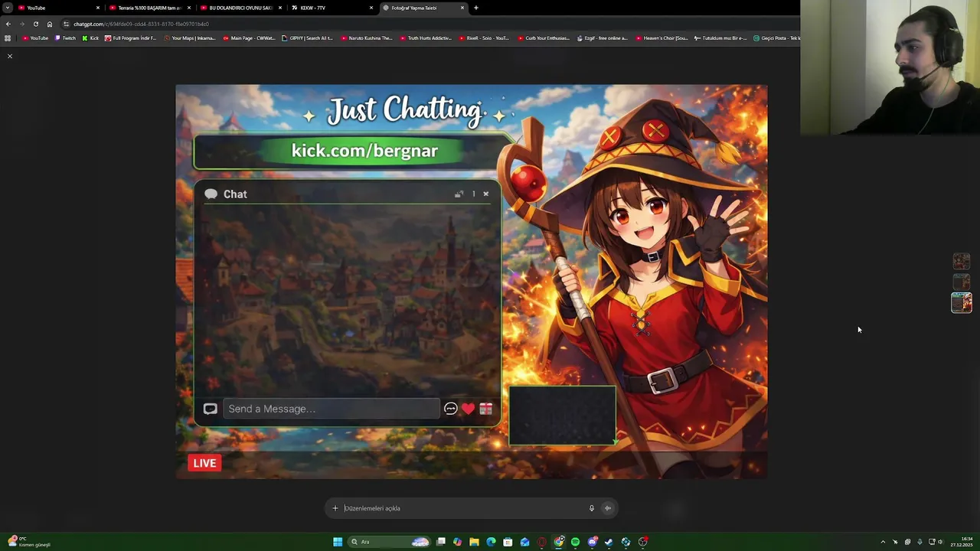Open the Ezgif bookmark
Viewport: 980px width, 551px height.
603,38
